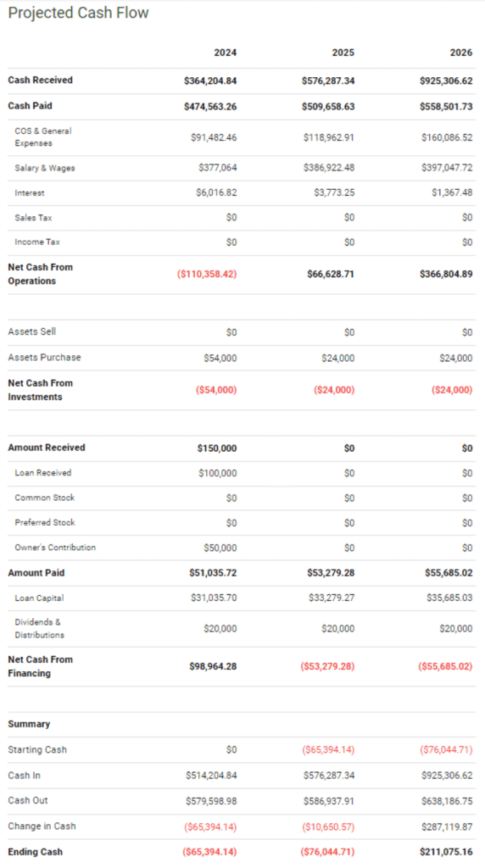Viewport: 485px width, 868px height.
Task: Select 2024 Net Cash From Financing value
Action: pos(213,666)
